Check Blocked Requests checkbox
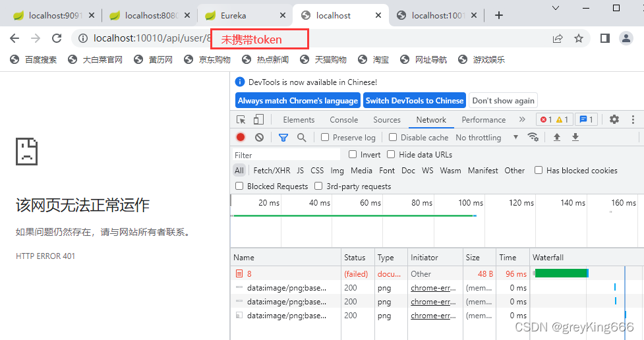644x340 pixels. [x=239, y=186]
